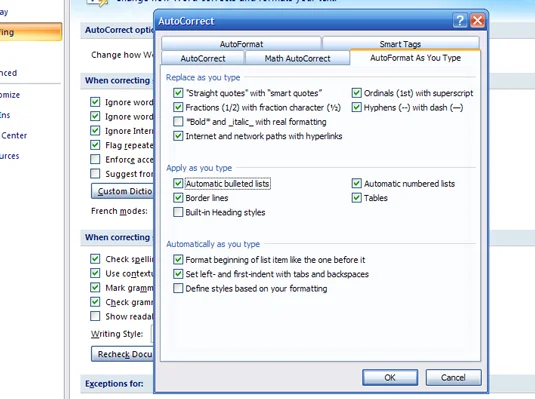Screen dimensions: 535x399
Task: Select highlighted Proofing category in sidebar
Action: 31,32
